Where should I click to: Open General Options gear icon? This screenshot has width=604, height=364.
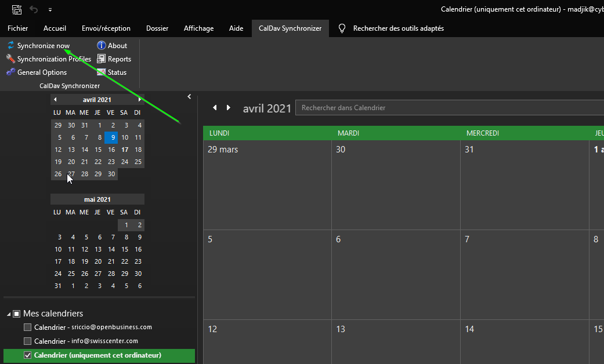10,72
